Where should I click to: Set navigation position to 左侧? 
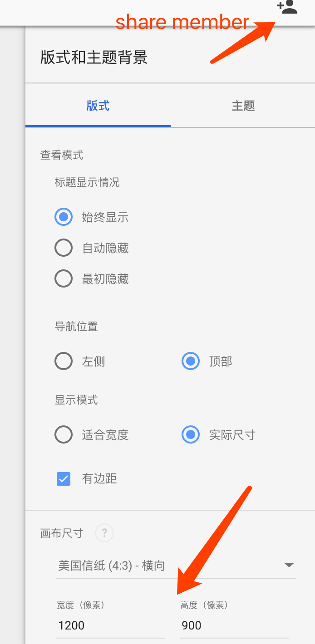64,361
